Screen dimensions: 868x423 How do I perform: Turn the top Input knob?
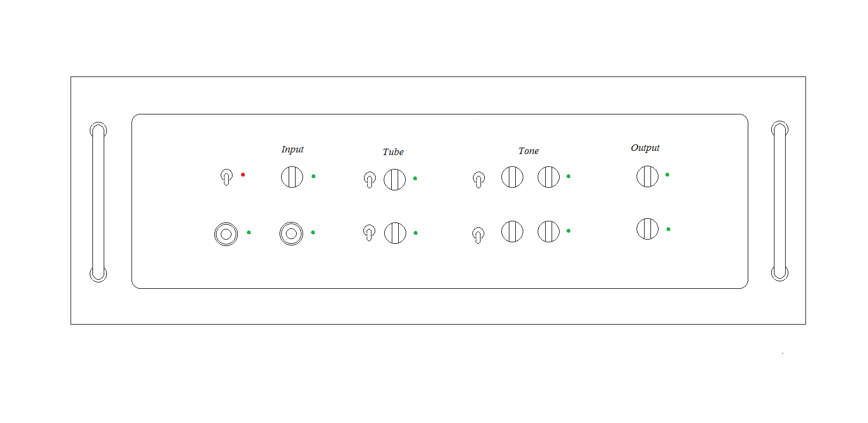(x=292, y=176)
